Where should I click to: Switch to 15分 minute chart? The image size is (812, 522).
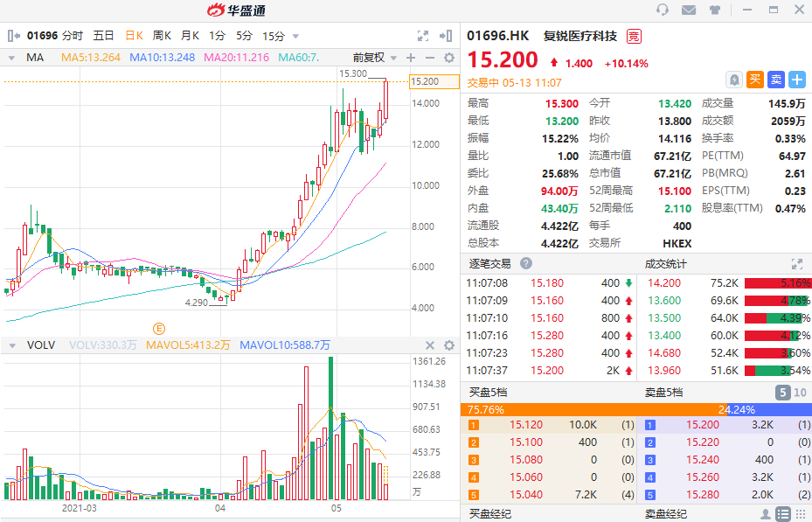[274, 36]
